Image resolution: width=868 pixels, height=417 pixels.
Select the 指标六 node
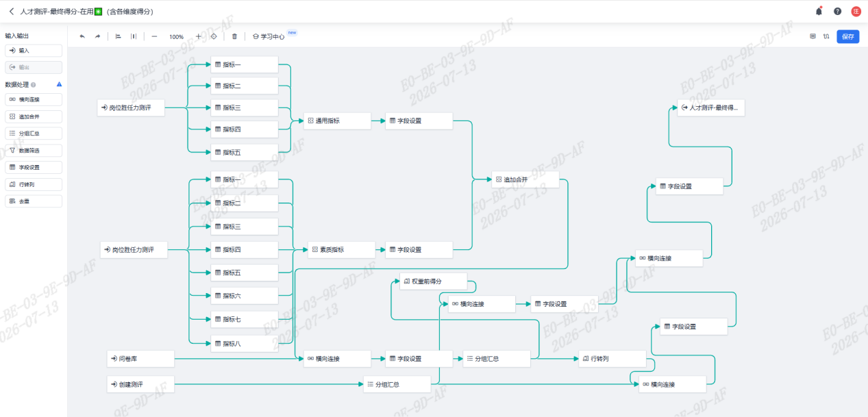[245, 295]
